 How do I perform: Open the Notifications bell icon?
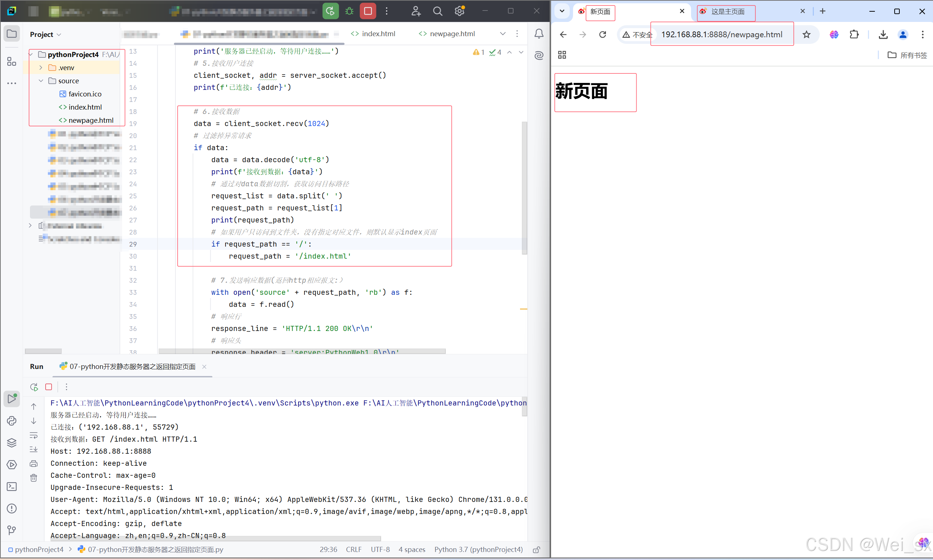[x=539, y=34]
